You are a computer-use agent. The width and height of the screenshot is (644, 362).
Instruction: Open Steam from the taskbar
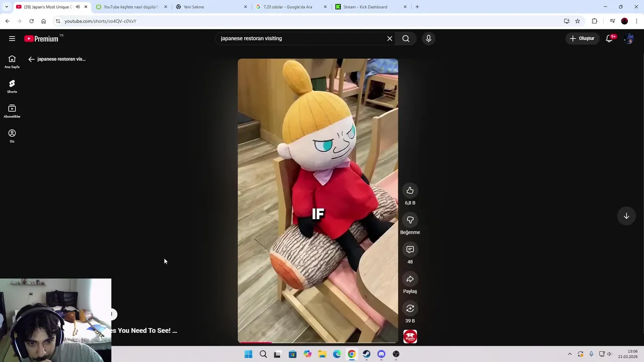pos(366,354)
